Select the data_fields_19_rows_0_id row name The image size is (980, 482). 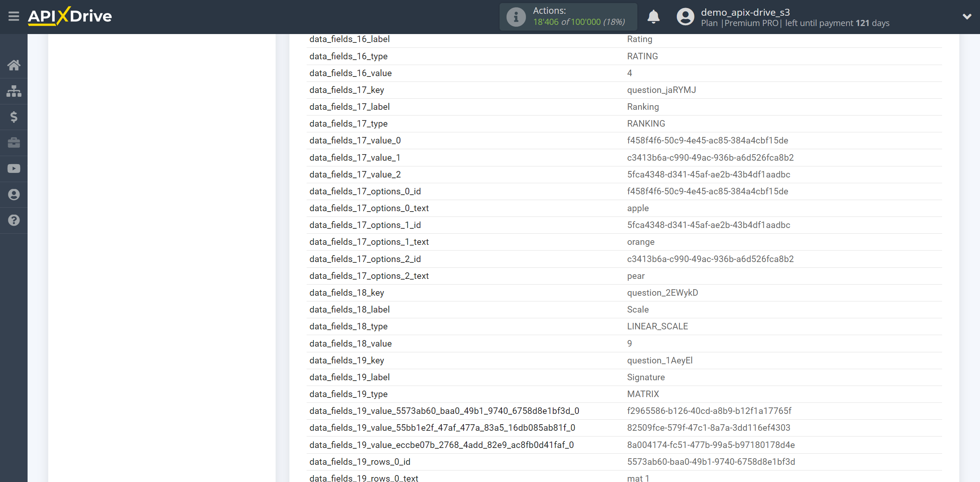[359, 462]
